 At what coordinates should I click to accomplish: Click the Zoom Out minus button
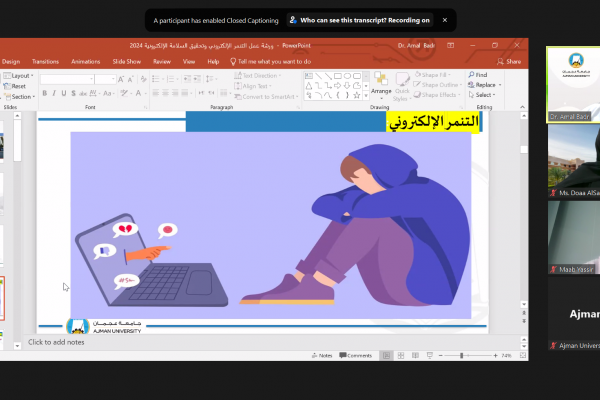440,356
